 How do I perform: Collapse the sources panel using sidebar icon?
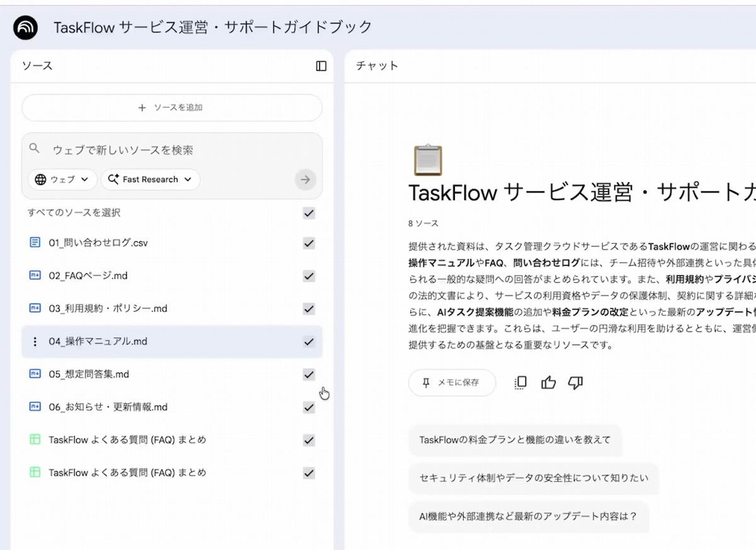point(321,66)
